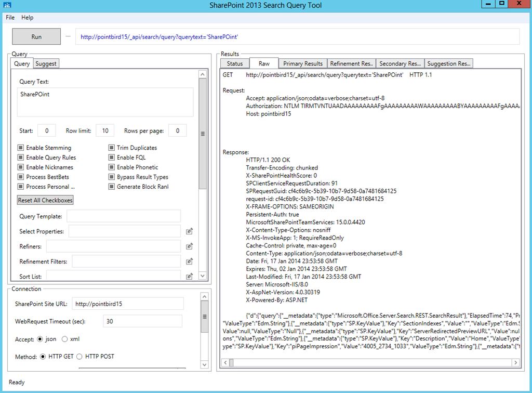Click Reset All Checkboxes button
This screenshot has width=532, height=393.
click(45, 200)
